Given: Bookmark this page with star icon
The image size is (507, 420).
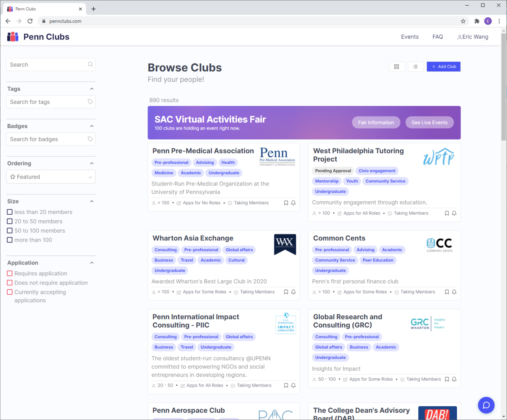Looking at the screenshot, I should click(x=463, y=21).
